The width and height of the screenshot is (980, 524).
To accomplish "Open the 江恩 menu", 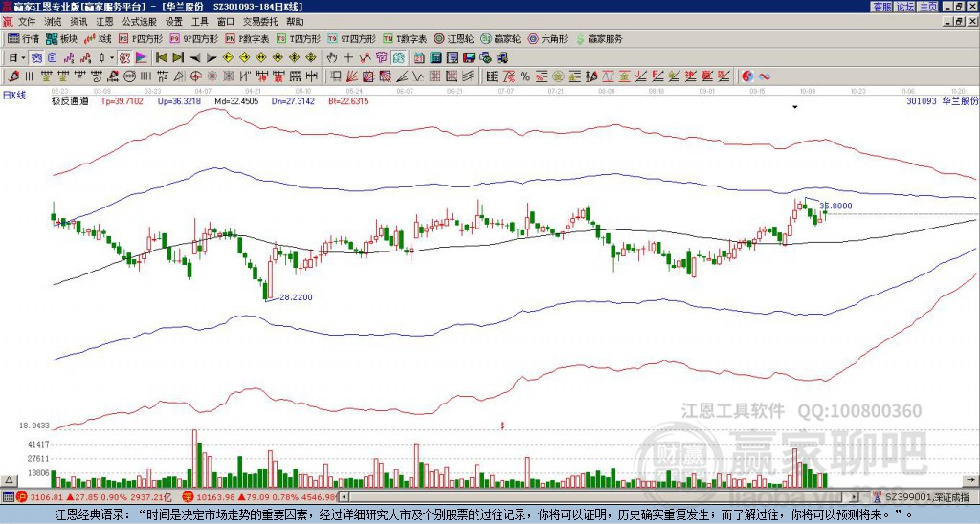I will point(104,22).
